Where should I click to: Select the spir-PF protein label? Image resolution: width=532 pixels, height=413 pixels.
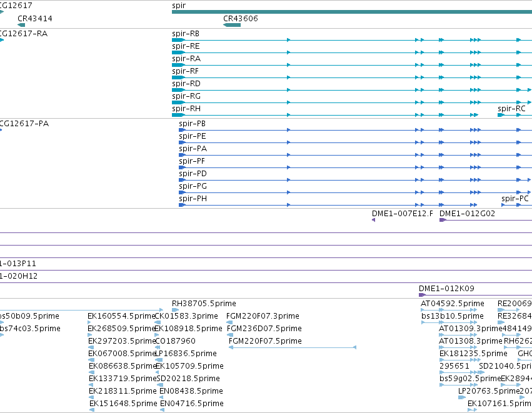192,161
